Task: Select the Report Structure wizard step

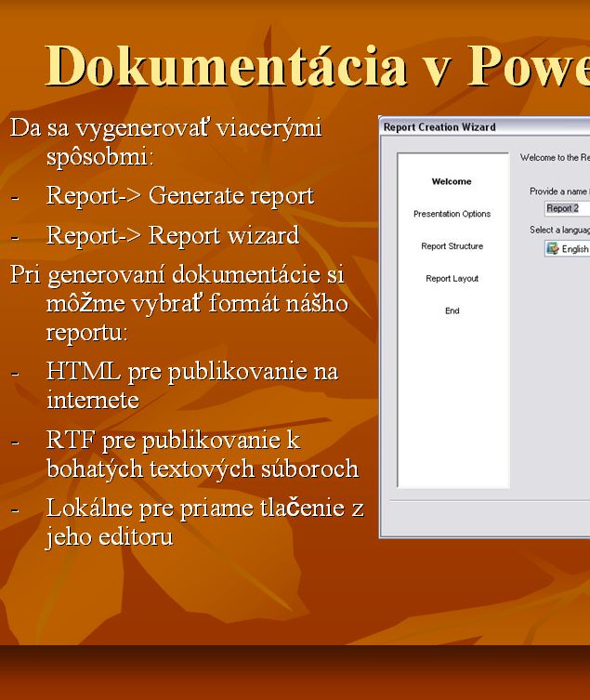Action: pyautogui.click(x=452, y=246)
